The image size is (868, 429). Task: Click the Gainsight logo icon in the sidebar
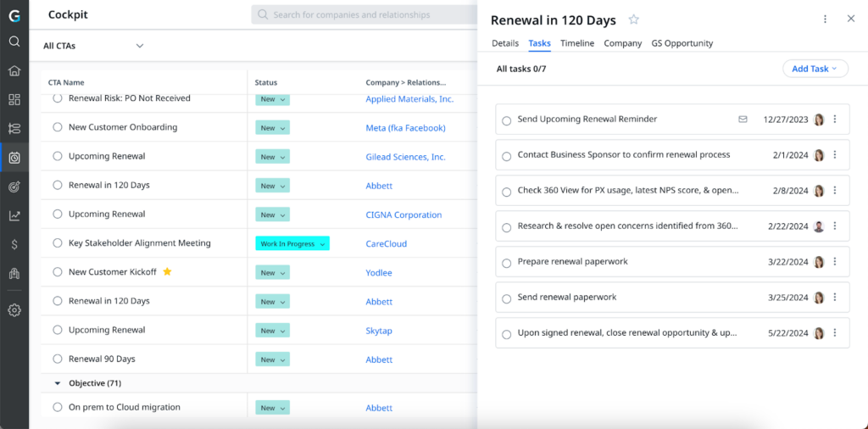14,16
